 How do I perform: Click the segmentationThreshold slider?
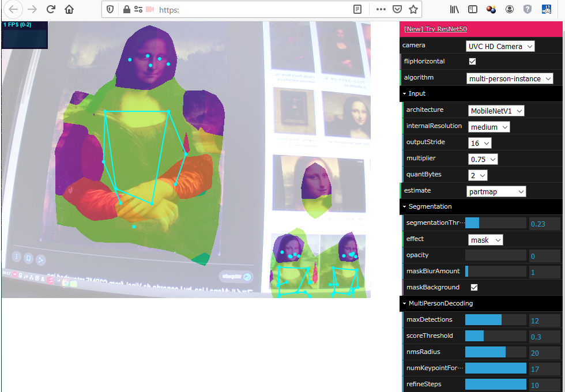496,223
